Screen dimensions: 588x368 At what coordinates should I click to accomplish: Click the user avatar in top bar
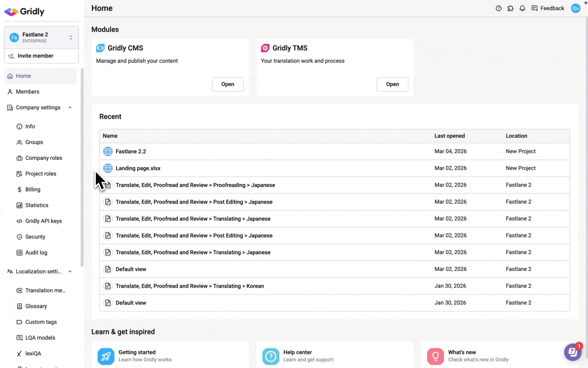click(575, 8)
